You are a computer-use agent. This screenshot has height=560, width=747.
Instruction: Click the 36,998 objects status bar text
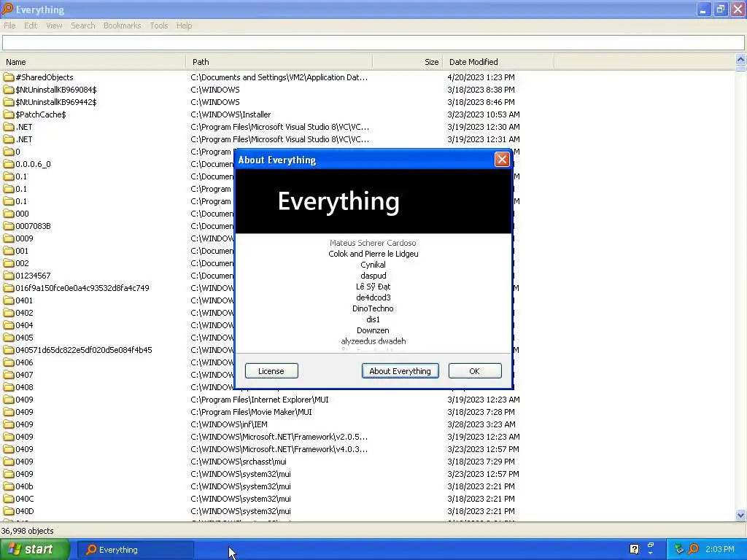27,531
